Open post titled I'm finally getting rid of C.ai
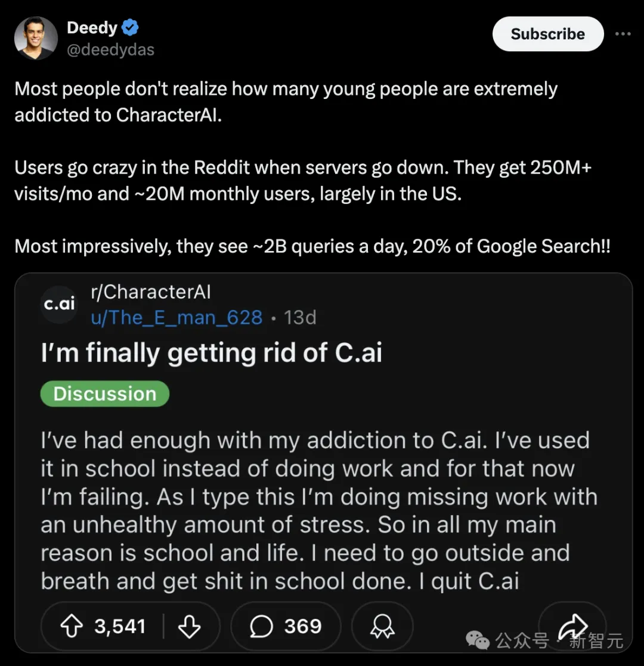Viewport: 644px width, 666px height. pos(212,352)
